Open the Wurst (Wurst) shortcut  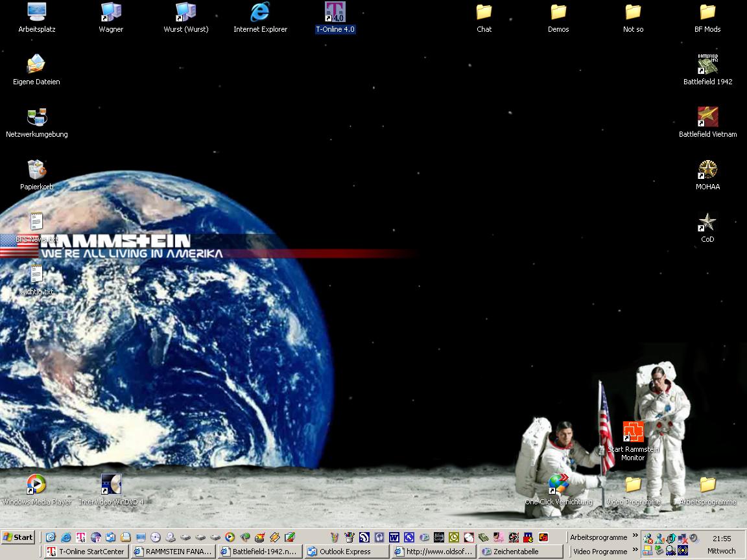(186, 17)
